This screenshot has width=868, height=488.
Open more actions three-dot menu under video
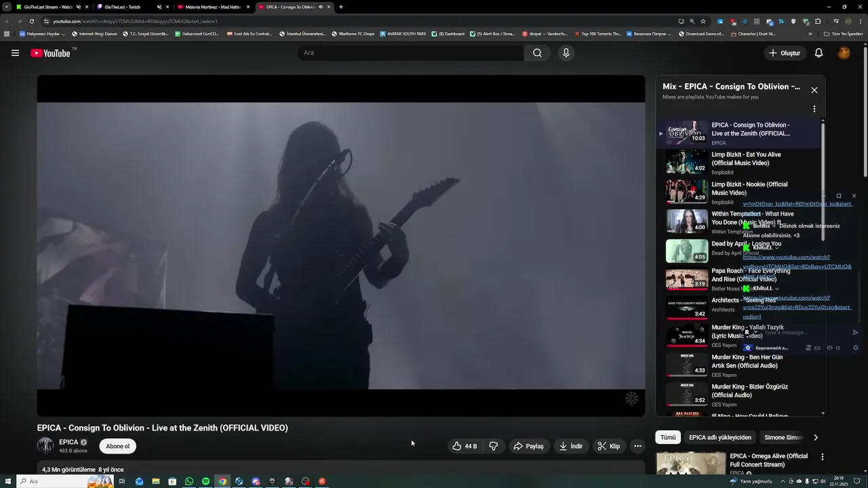[637, 446]
